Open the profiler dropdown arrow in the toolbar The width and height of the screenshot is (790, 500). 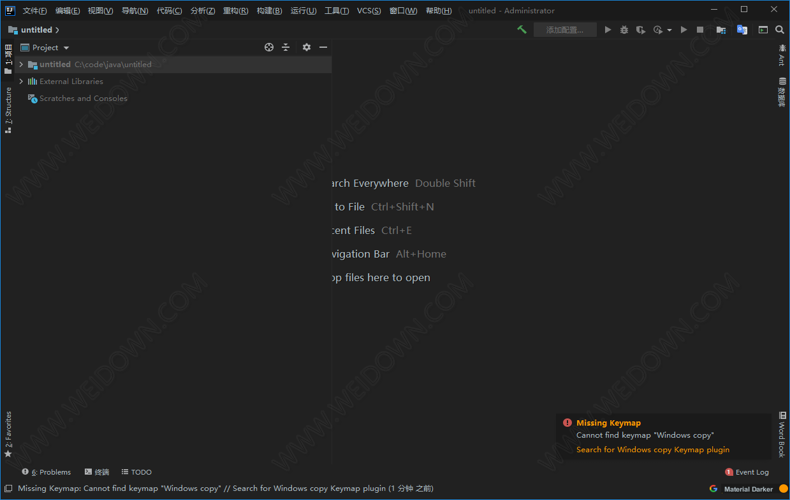[x=669, y=30]
